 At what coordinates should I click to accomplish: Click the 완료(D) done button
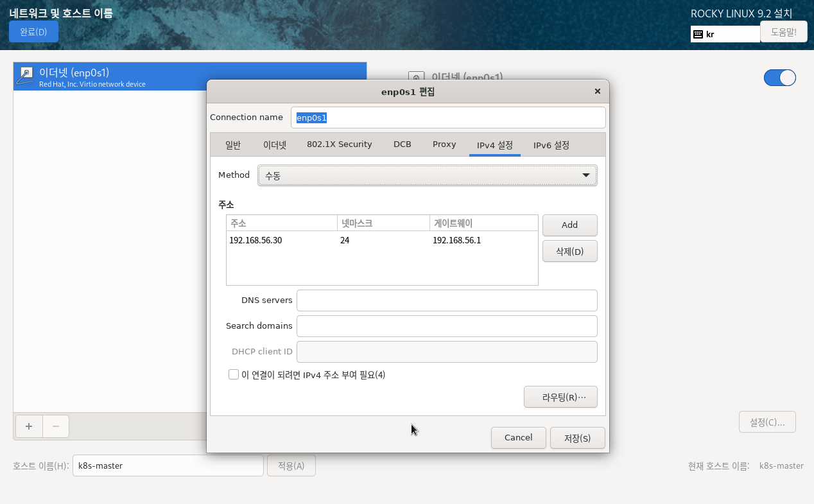point(33,31)
